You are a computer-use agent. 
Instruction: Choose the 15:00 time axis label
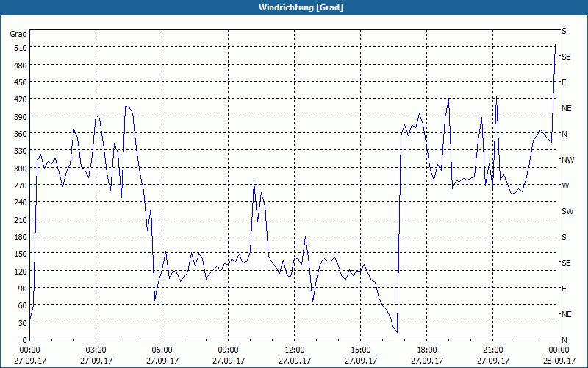coord(360,350)
